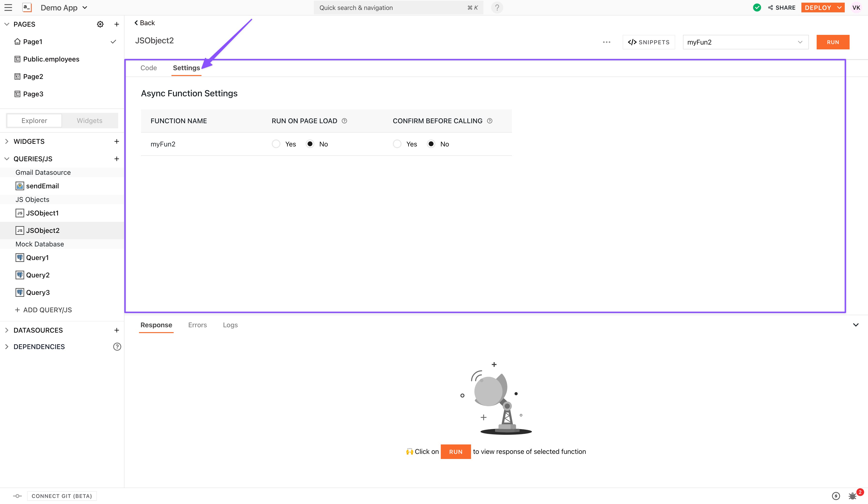Select No for Run on Page Load

[x=310, y=144]
